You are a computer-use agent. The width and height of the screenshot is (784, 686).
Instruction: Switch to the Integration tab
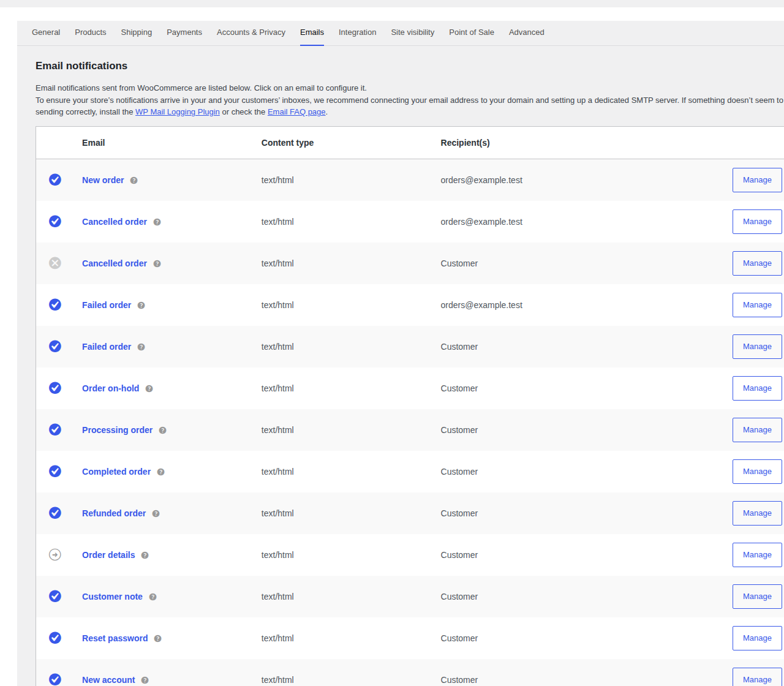click(358, 32)
